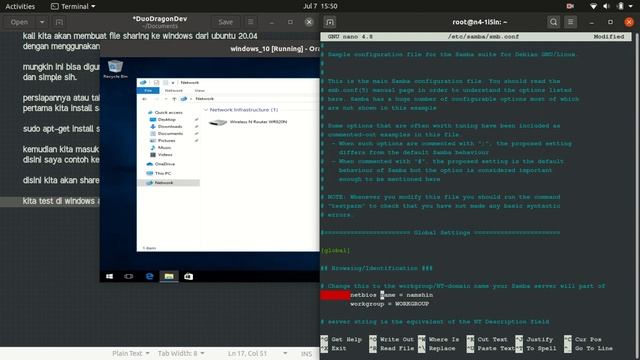Screen dimensions: 640x360
Task: Open the Network ribbon tab in Explorer
Action: tap(173, 90)
